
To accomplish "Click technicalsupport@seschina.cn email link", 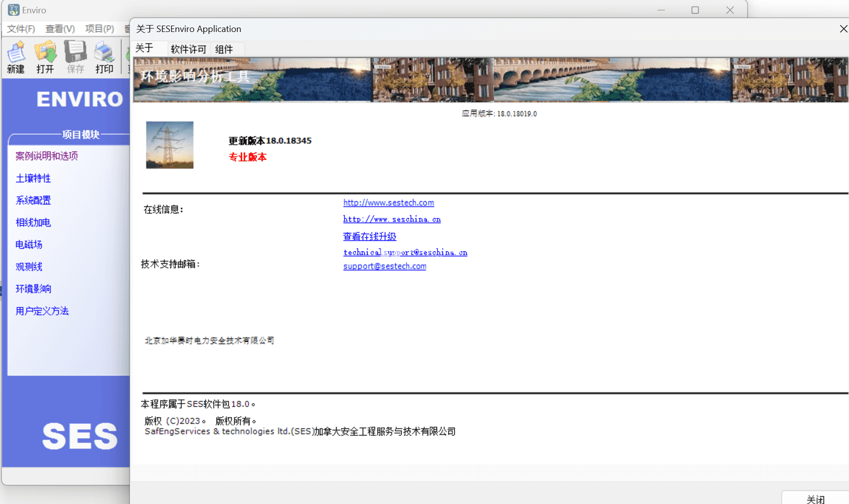I will click(405, 252).
